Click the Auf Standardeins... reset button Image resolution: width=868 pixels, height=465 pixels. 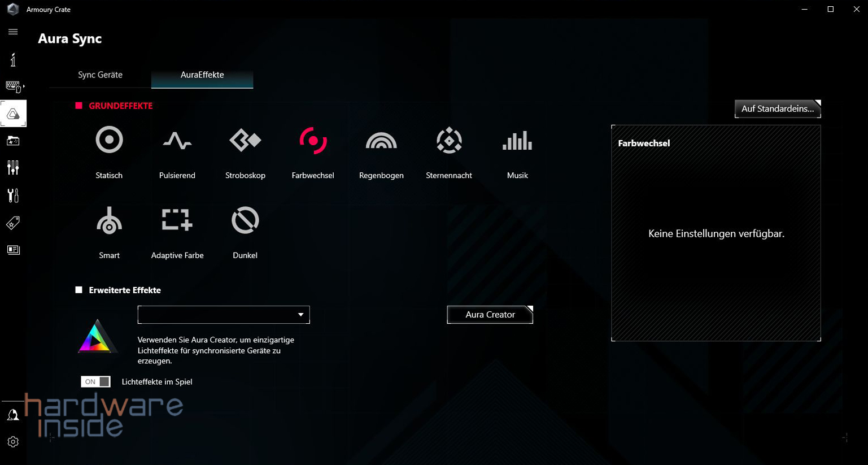777,108
